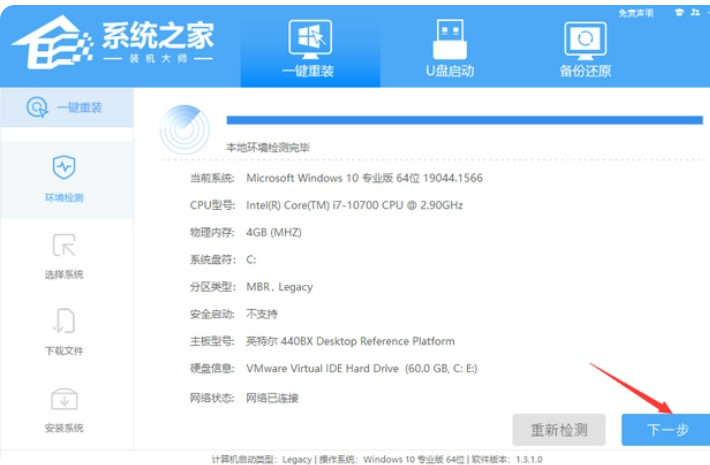Click the 重新检测 button
The width and height of the screenshot is (710, 465).
pyautogui.click(x=559, y=430)
